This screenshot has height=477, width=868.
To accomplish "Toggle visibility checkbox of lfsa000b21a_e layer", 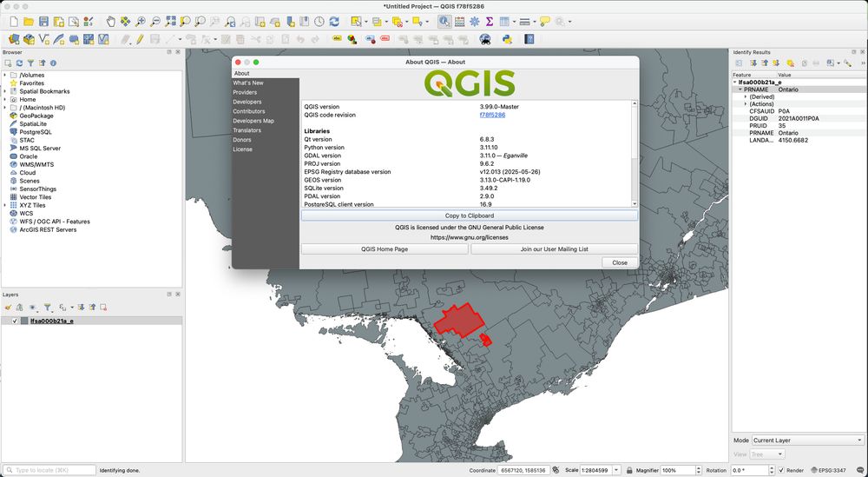I will click(x=15, y=321).
